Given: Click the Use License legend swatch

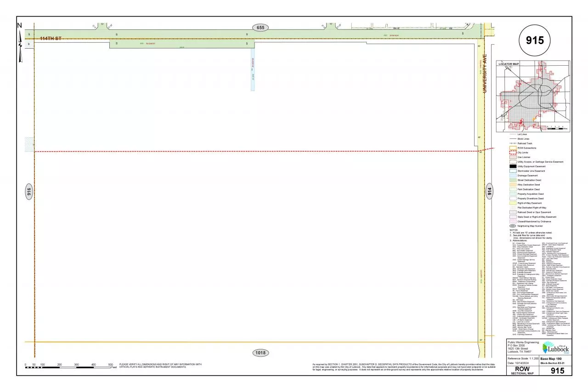Looking at the screenshot, I should coord(513,157).
